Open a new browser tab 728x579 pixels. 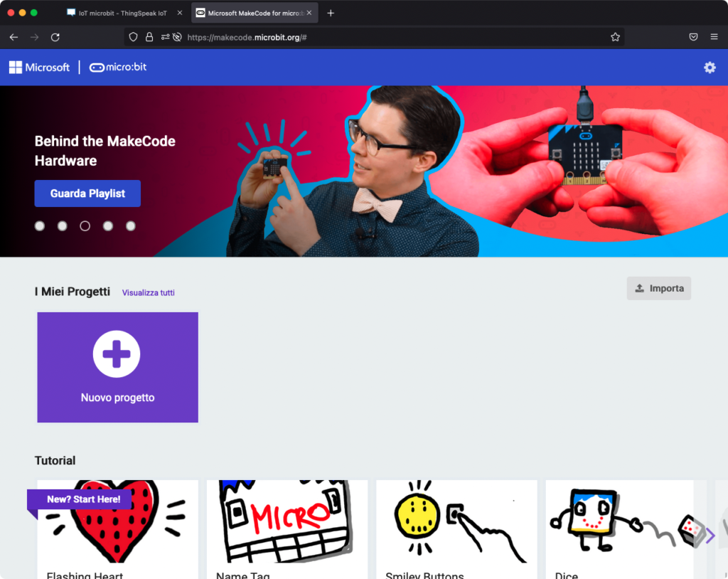[331, 13]
